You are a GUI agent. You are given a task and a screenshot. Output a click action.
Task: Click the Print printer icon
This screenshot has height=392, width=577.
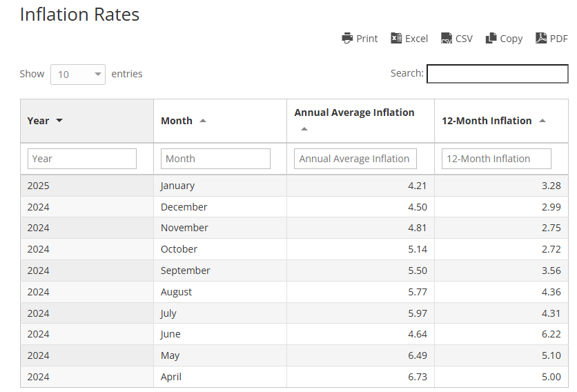(347, 38)
